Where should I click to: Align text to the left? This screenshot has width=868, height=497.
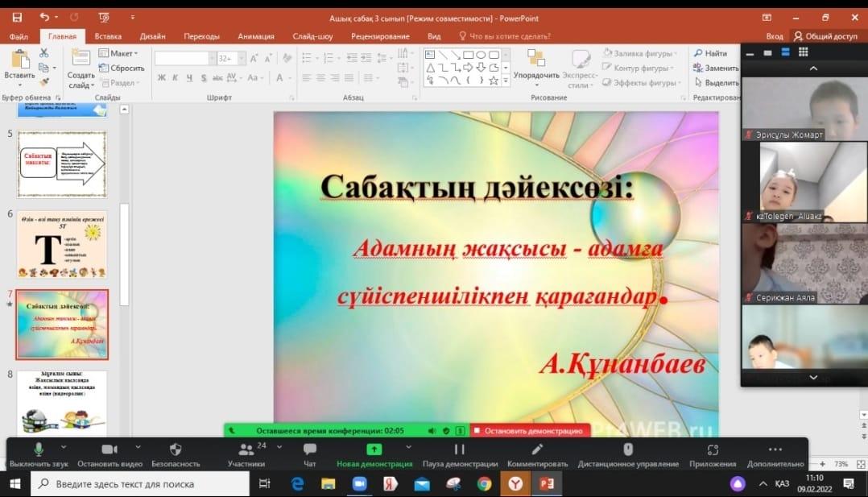307,78
